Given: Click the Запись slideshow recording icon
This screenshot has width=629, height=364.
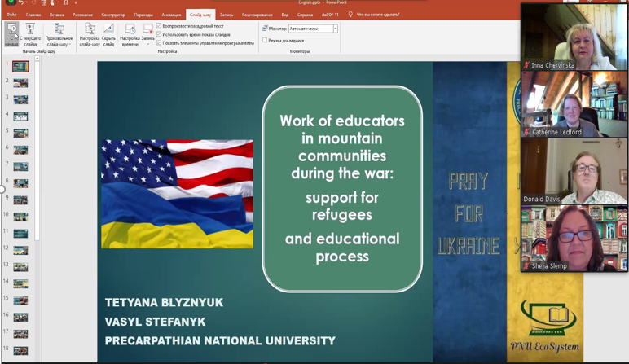Looking at the screenshot, I should tap(147, 29).
